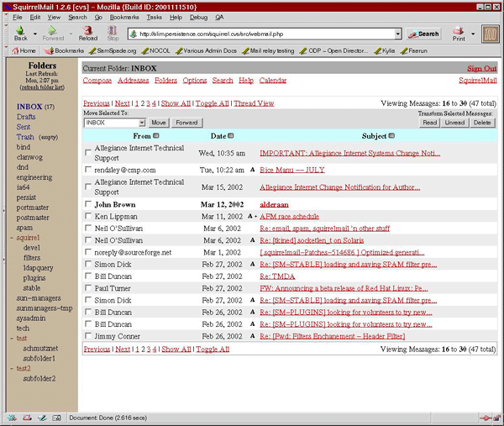Select the Jimmy Conner message checkbox
The height and width of the screenshot is (426, 504).
(87, 335)
